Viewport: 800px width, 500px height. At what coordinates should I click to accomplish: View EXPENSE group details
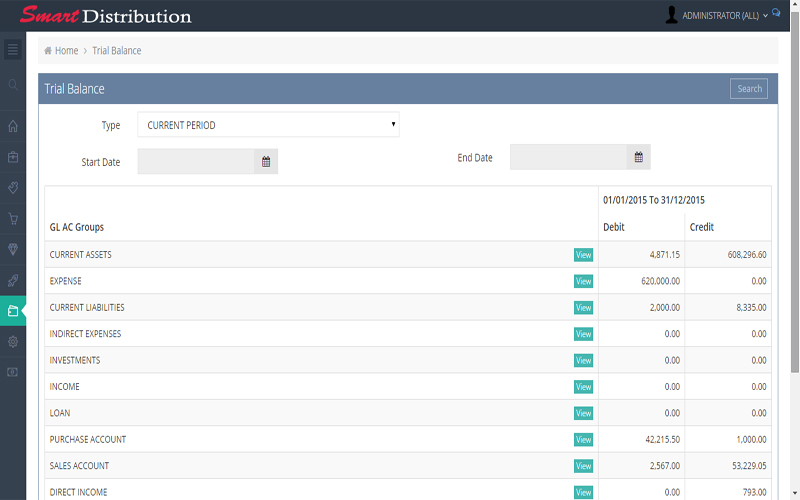(x=583, y=281)
